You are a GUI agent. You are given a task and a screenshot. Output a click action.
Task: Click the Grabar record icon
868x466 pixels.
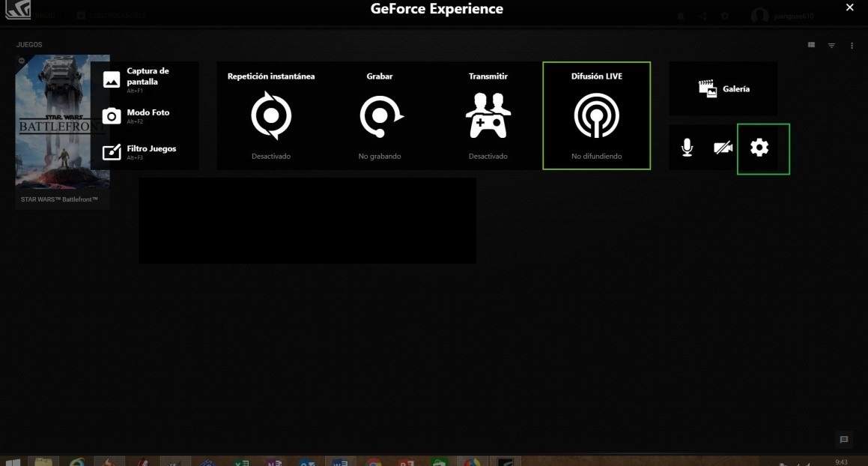[379, 115]
